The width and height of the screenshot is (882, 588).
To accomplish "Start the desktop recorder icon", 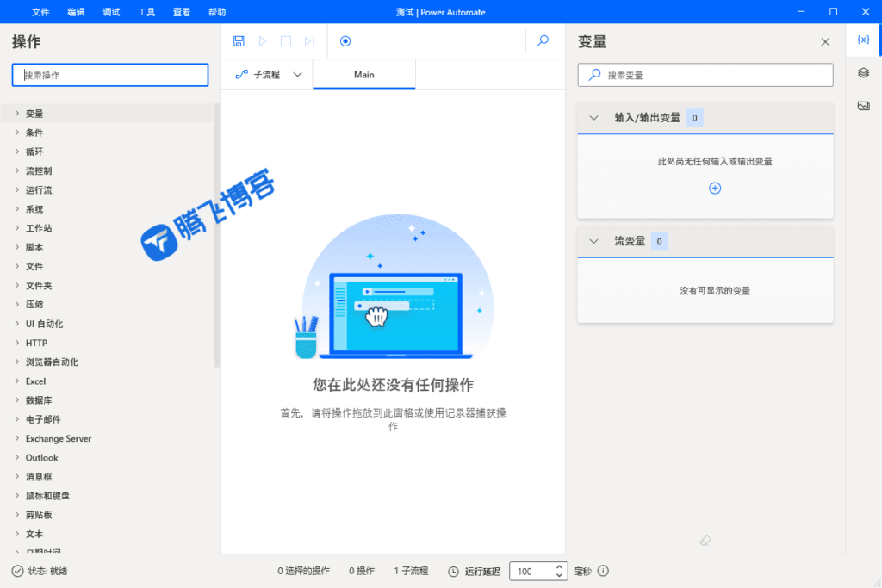I will (345, 40).
